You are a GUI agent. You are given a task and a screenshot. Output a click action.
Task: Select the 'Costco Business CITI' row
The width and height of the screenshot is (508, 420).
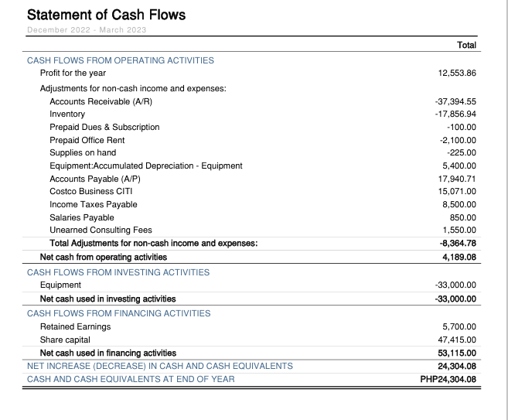point(91,191)
